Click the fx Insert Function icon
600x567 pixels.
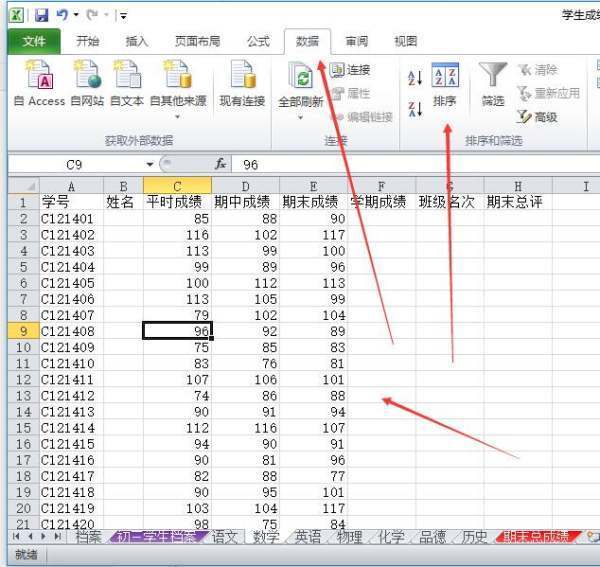pyautogui.click(x=220, y=164)
